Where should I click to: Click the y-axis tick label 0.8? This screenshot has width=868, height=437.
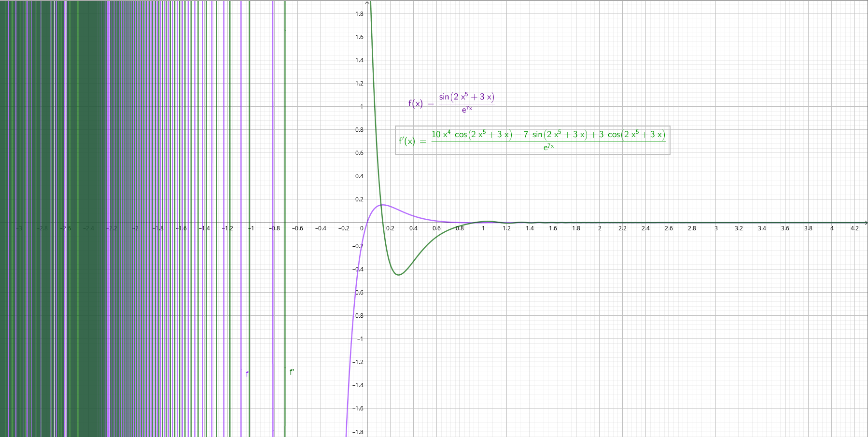click(x=359, y=130)
